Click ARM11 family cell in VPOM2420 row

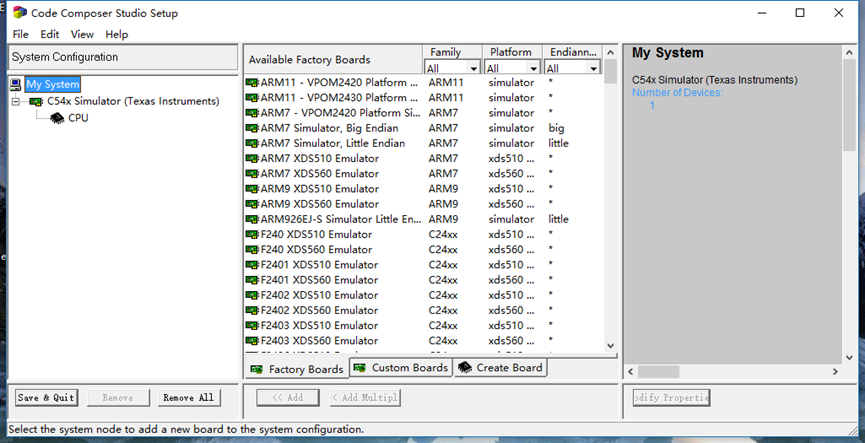[446, 83]
